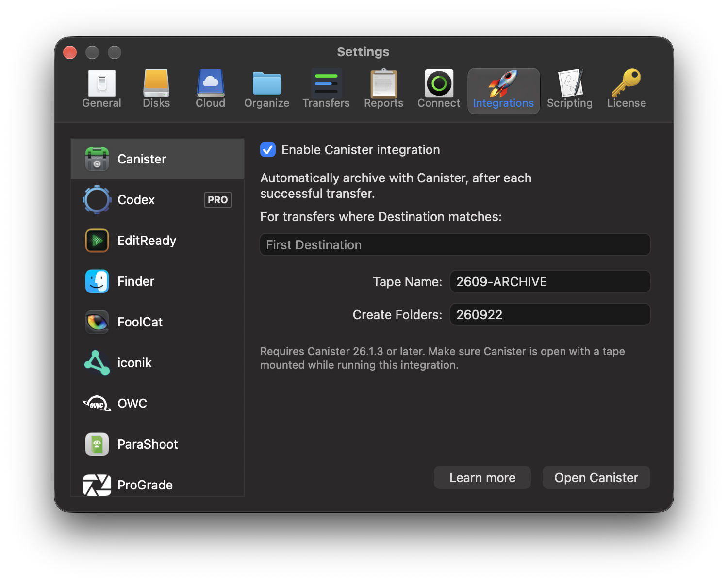
Task: Open the Cloud drive icon
Action: coord(211,83)
